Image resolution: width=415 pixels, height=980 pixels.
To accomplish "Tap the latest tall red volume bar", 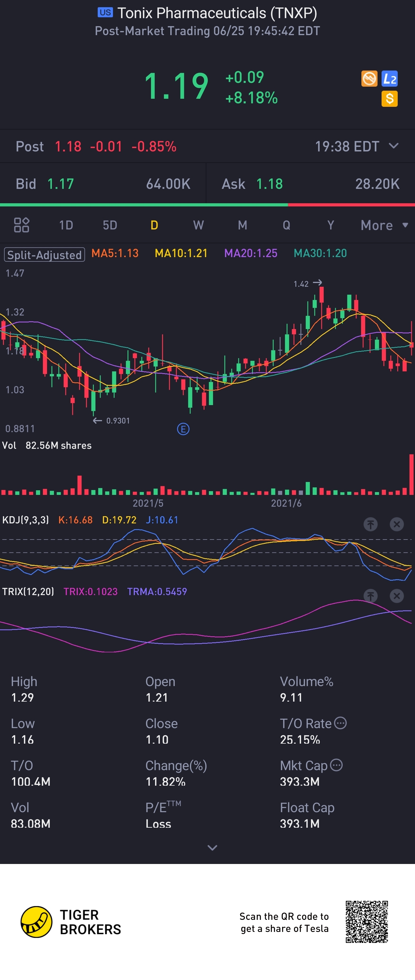I will pos(411,474).
